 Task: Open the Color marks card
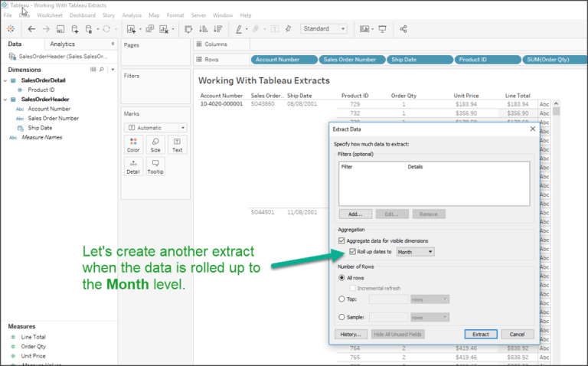click(133, 144)
